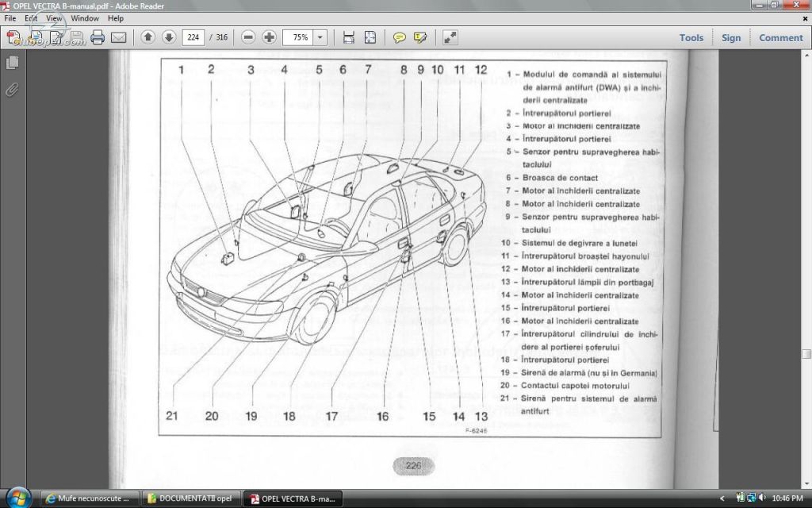The height and width of the screenshot is (508, 812).
Task: Click the Windows Start orb
Action: (19, 498)
